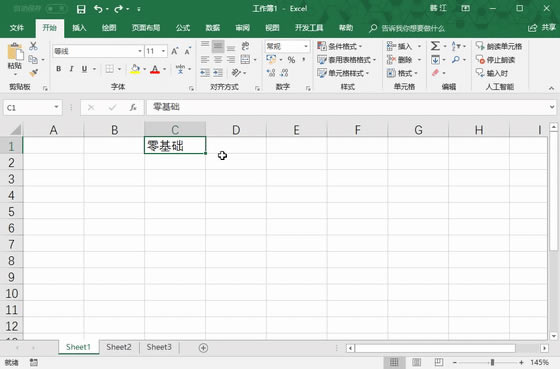Open the font size dropdown
560x369 pixels.
click(164, 51)
